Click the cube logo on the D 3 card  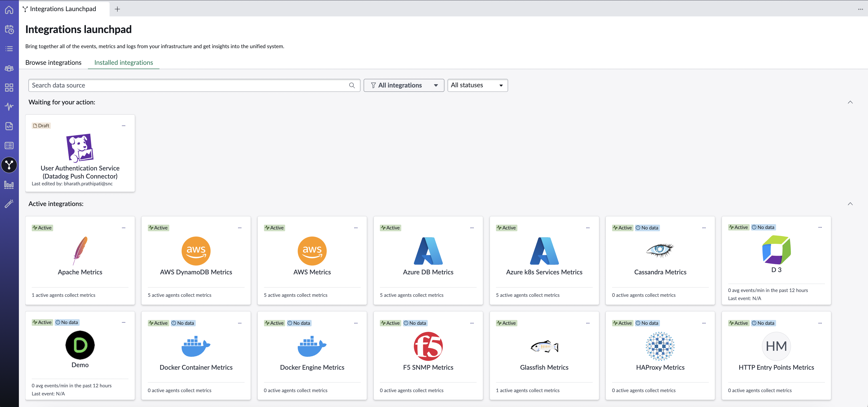coord(776,250)
